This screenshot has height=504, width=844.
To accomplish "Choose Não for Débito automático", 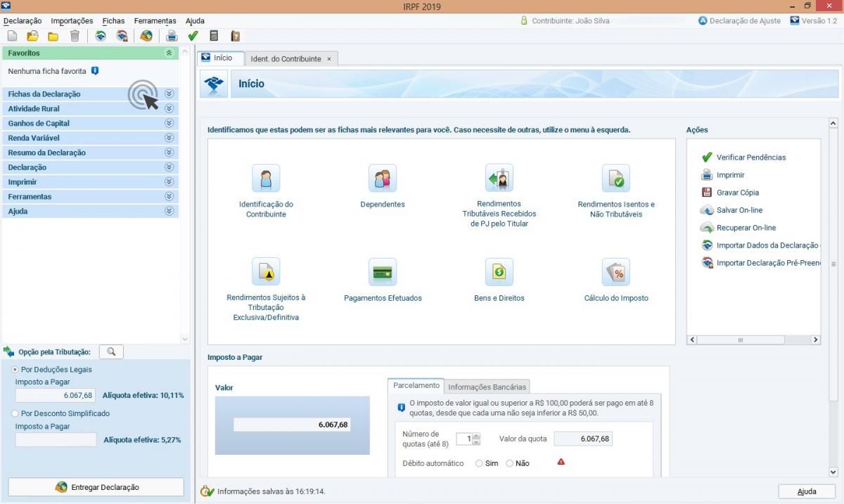I will (x=510, y=463).
